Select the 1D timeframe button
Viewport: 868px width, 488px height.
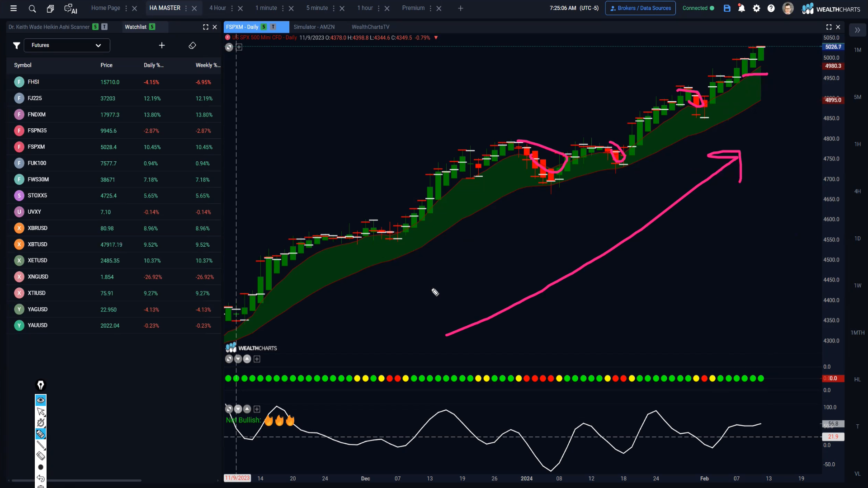pyautogui.click(x=858, y=238)
